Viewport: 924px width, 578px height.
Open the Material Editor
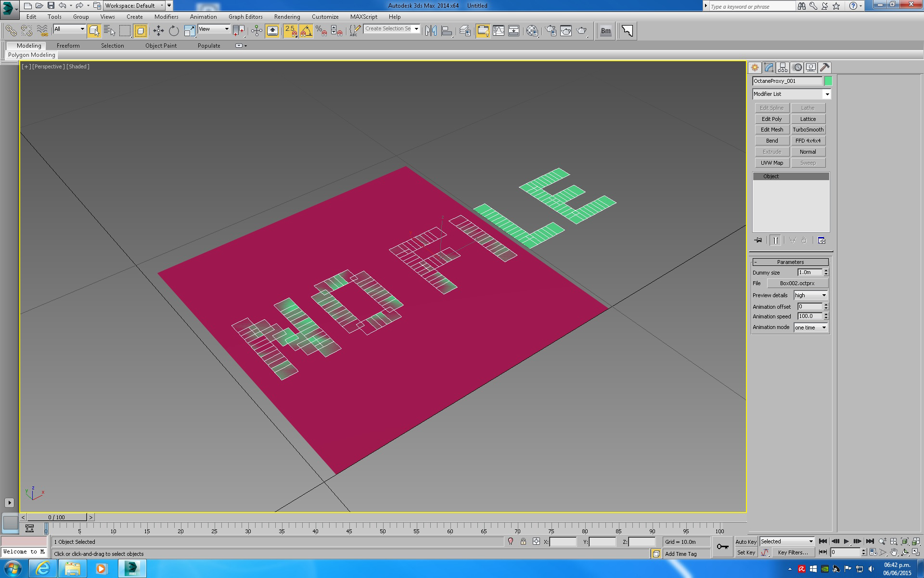coord(532,31)
